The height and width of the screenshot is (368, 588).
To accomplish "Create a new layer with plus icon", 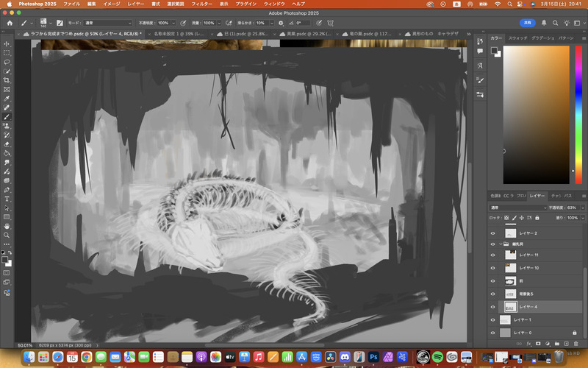I will (x=564, y=343).
